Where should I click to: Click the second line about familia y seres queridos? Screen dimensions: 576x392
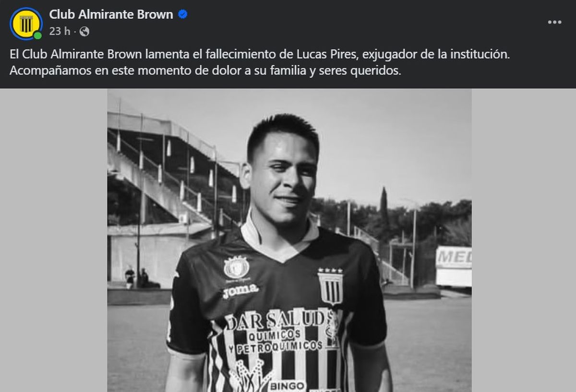(205, 71)
